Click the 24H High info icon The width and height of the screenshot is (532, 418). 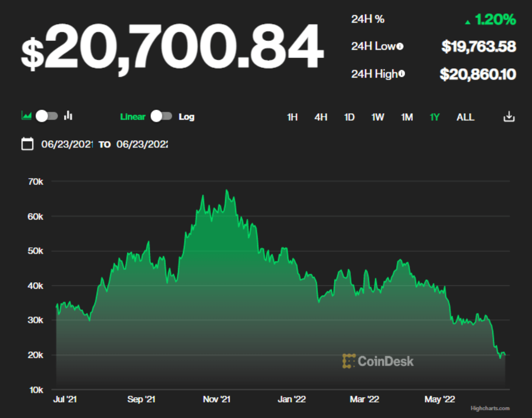401,74
